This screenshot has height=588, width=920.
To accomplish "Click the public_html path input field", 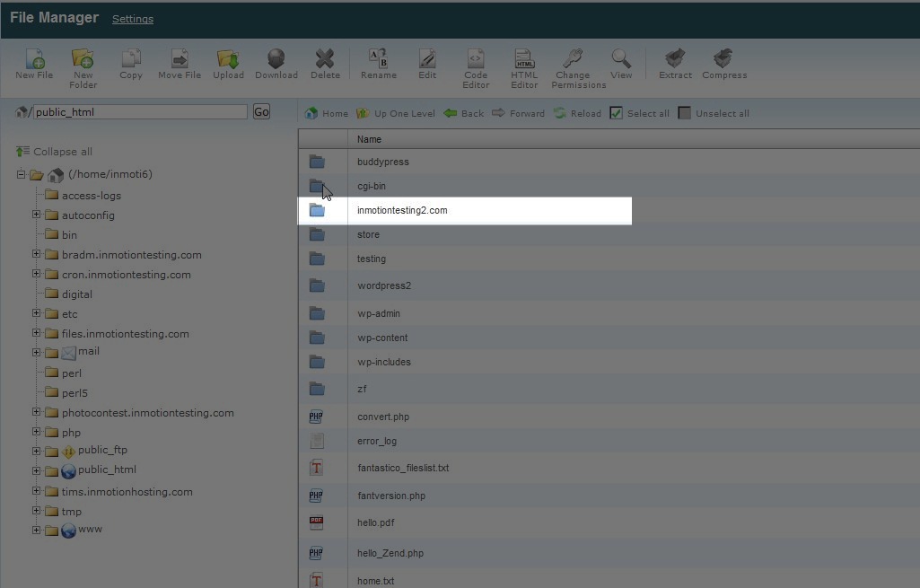I will [x=139, y=112].
